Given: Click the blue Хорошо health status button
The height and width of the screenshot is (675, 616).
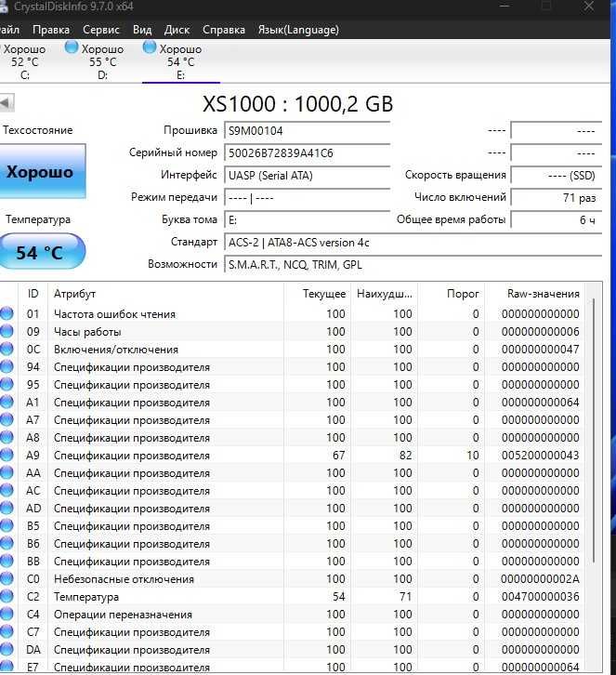Looking at the screenshot, I should [x=42, y=171].
